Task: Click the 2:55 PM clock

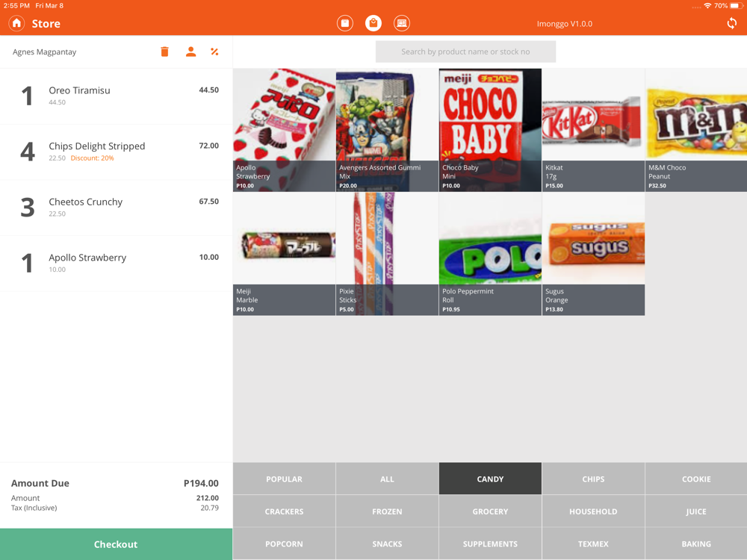Action: coord(16,6)
